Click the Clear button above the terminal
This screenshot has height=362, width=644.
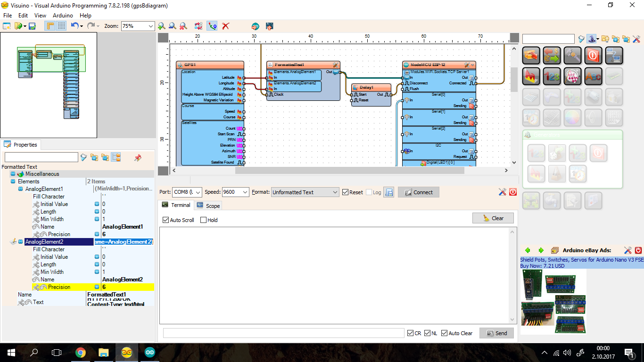[493, 218]
